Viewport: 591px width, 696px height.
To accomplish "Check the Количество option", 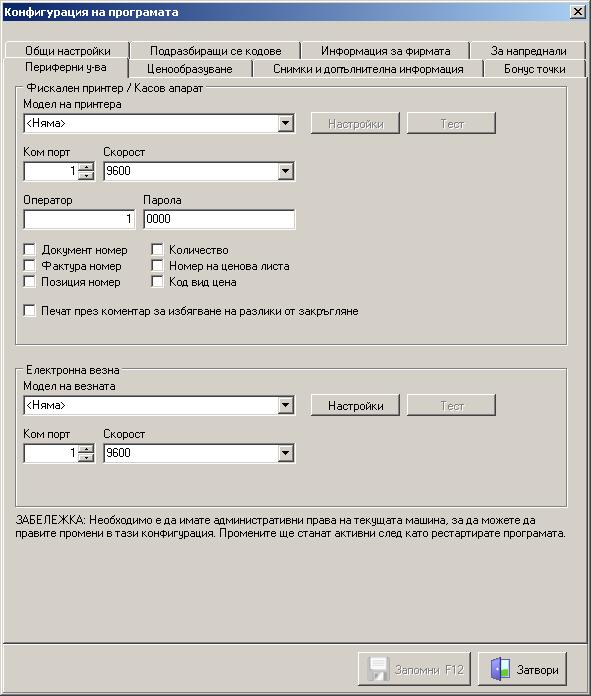I will pyautogui.click(x=157, y=249).
